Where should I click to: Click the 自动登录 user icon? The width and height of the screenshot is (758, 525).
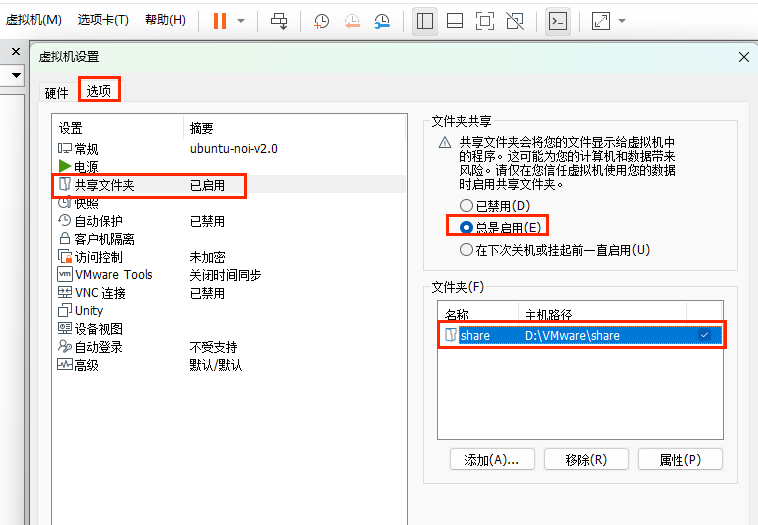click(x=65, y=346)
